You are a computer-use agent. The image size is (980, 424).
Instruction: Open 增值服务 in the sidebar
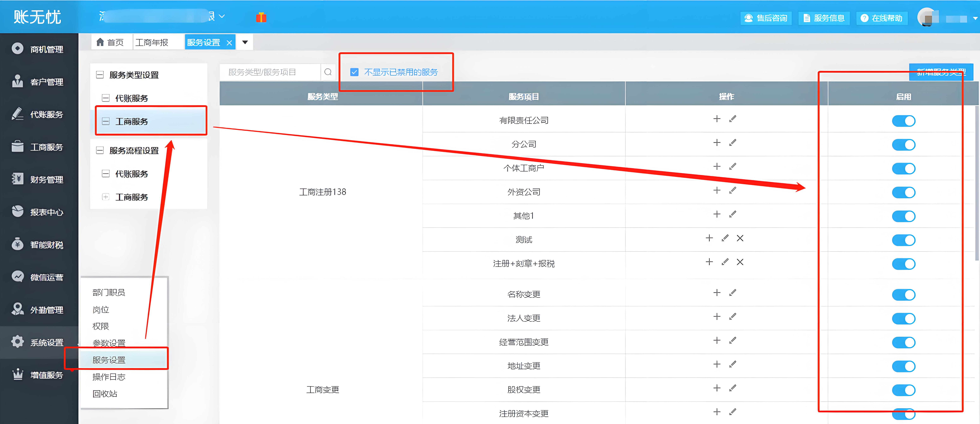tap(39, 375)
